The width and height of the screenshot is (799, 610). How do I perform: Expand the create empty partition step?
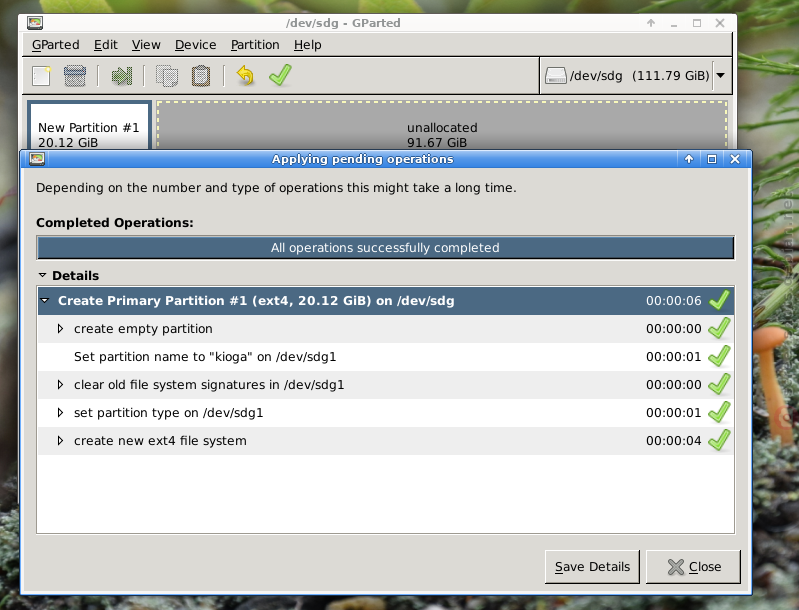[x=60, y=329]
